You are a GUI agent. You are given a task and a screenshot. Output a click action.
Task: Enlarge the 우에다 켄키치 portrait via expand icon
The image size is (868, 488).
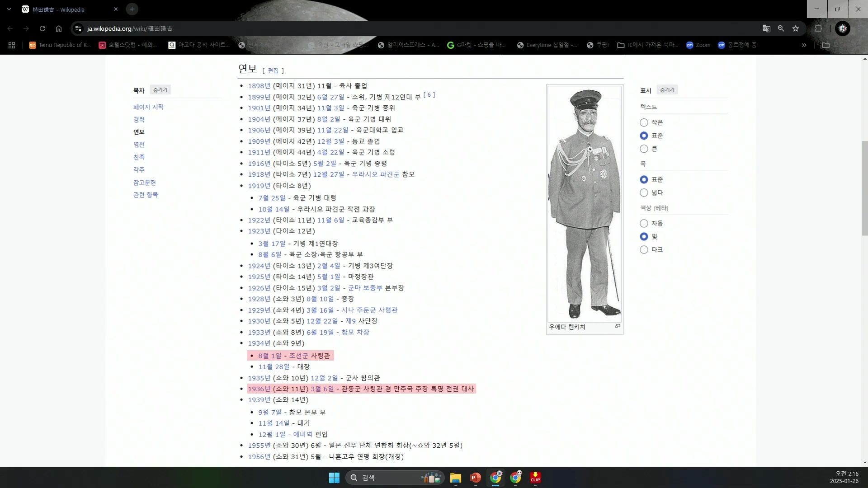click(x=618, y=326)
